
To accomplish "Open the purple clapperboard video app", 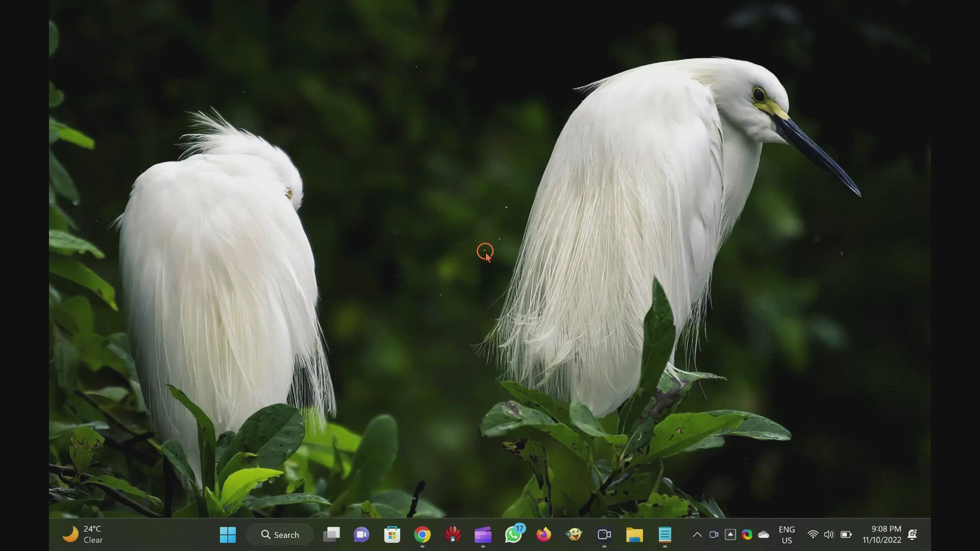I will pyautogui.click(x=483, y=535).
